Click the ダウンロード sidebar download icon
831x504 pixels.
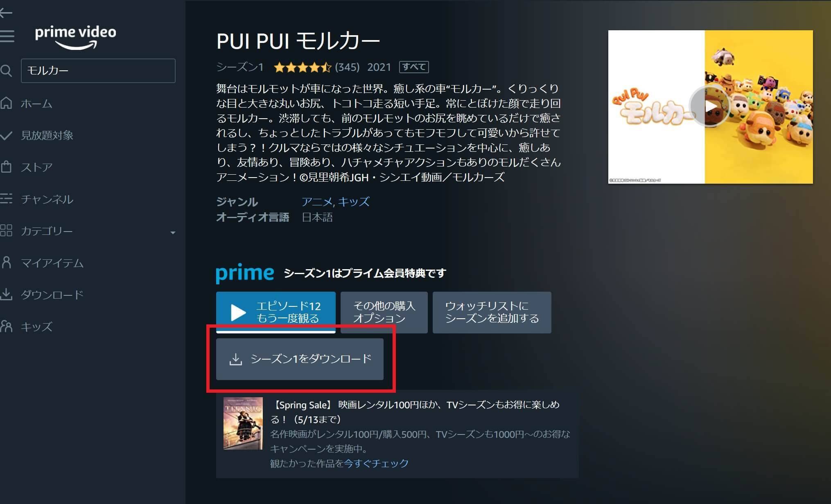tap(6, 294)
